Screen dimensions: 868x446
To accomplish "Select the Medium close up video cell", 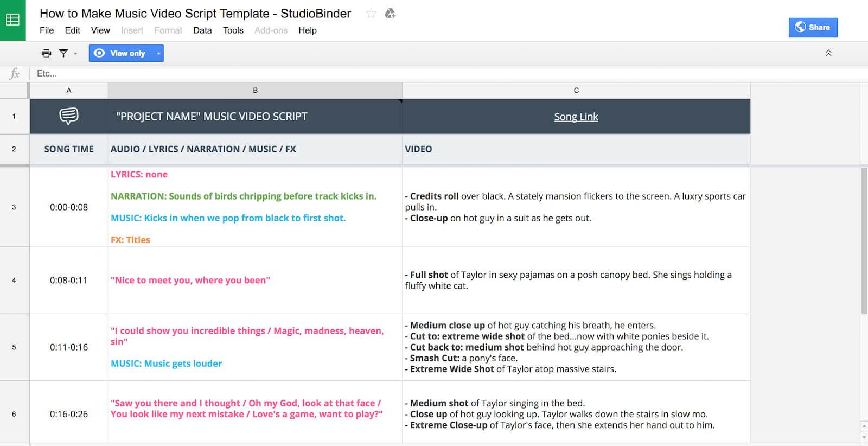I will click(576, 347).
